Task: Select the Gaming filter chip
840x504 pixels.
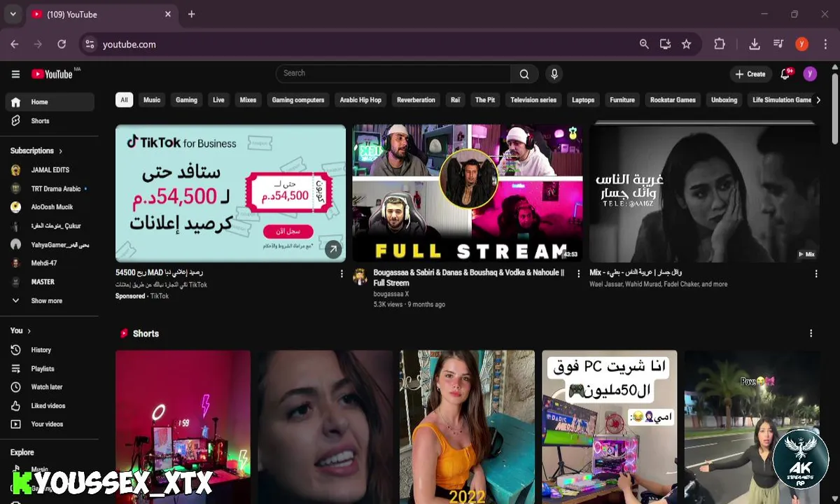Action: (x=186, y=100)
